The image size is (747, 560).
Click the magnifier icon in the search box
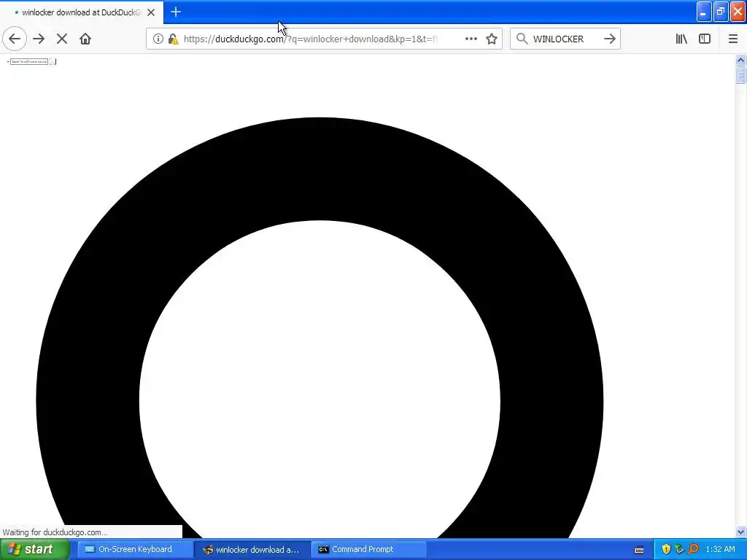(x=522, y=39)
